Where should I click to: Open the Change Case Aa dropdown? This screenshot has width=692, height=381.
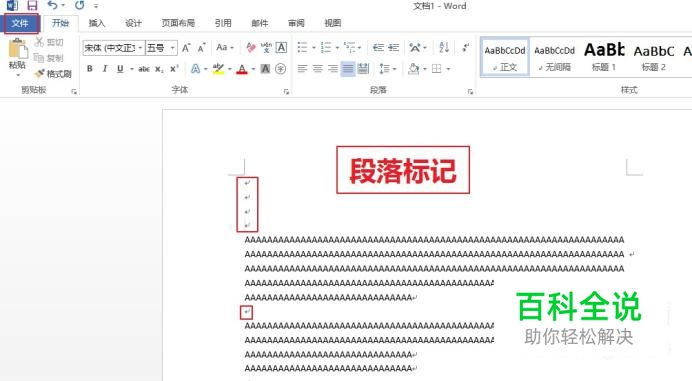coord(225,47)
